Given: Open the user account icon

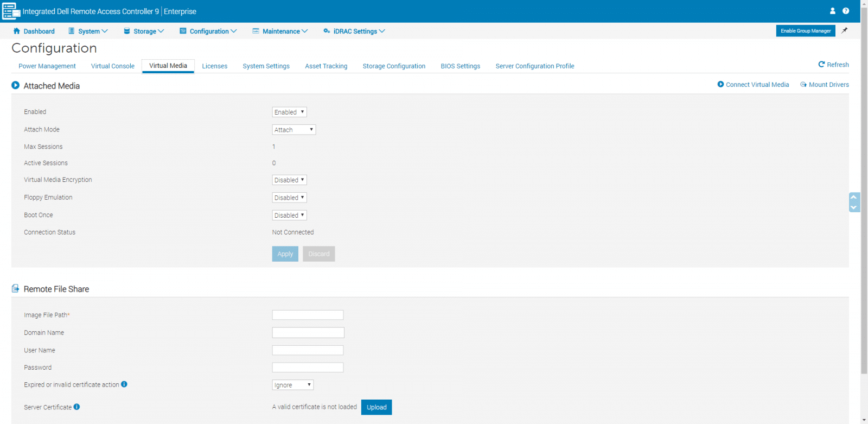Looking at the screenshot, I should point(833,11).
